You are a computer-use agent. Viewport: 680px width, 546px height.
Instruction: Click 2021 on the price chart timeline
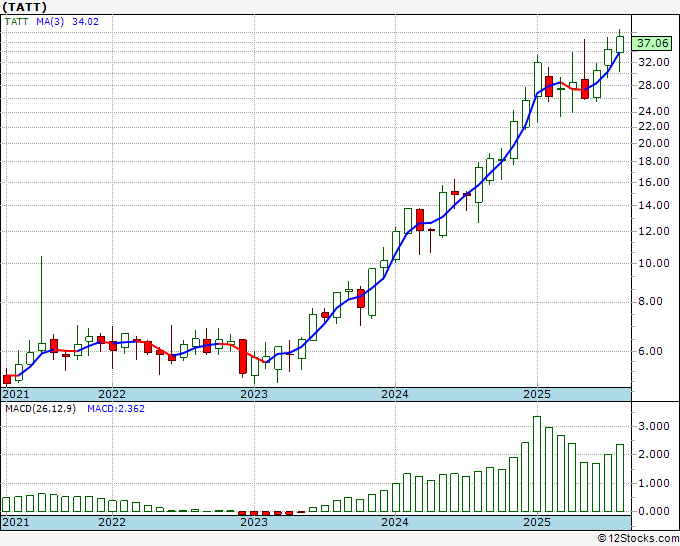[16, 394]
